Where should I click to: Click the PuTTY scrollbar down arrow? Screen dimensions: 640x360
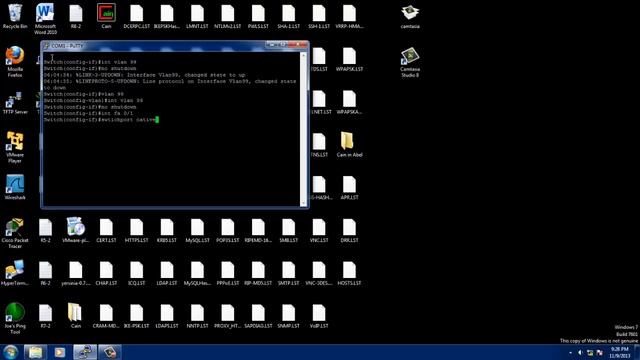[303, 203]
